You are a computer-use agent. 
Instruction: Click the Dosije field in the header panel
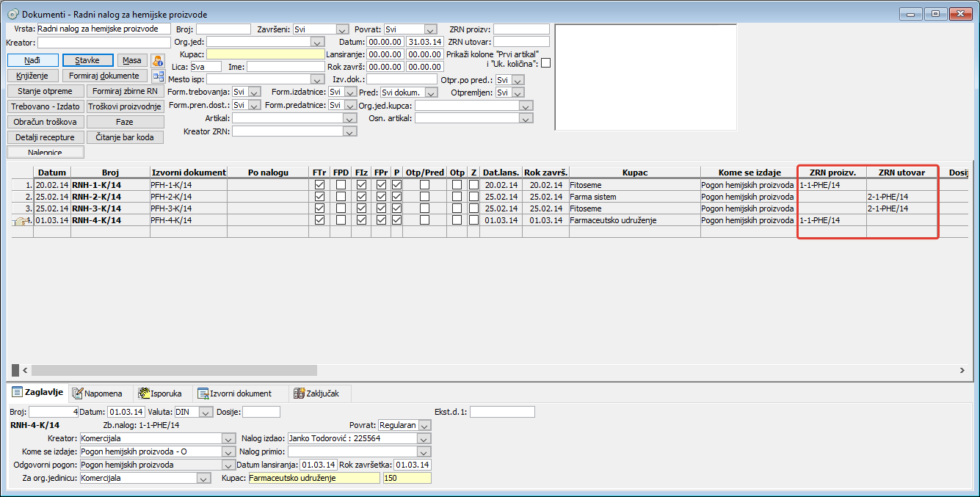(x=261, y=412)
